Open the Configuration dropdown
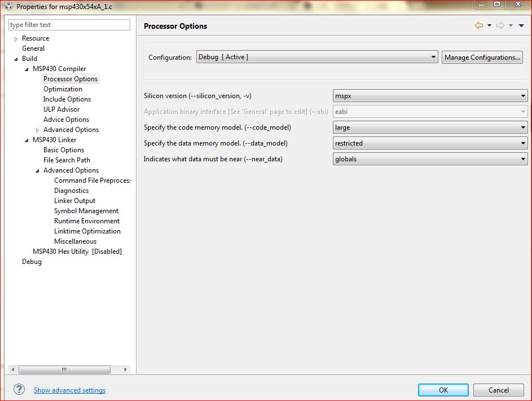Screen dimensions: 532x401 coord(317,57)
